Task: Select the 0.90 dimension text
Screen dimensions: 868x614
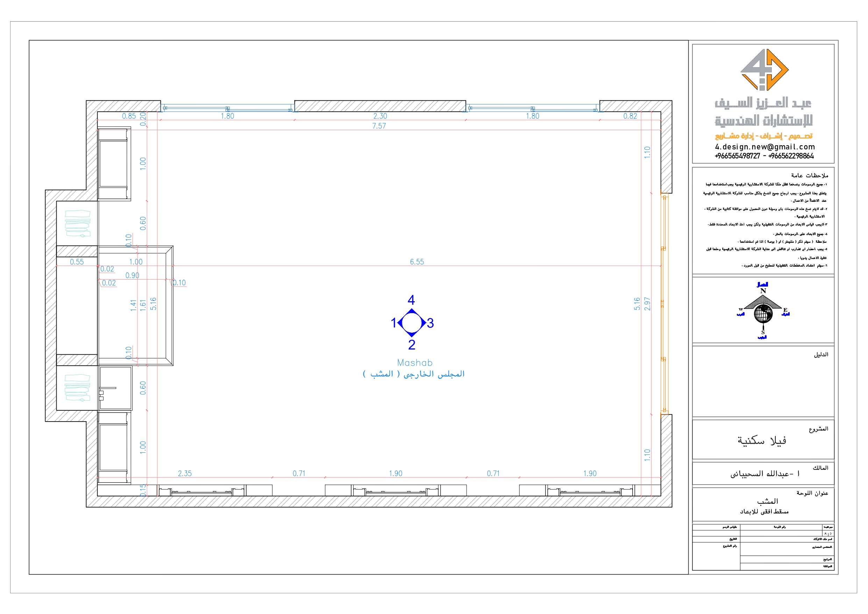Action: 132,275
